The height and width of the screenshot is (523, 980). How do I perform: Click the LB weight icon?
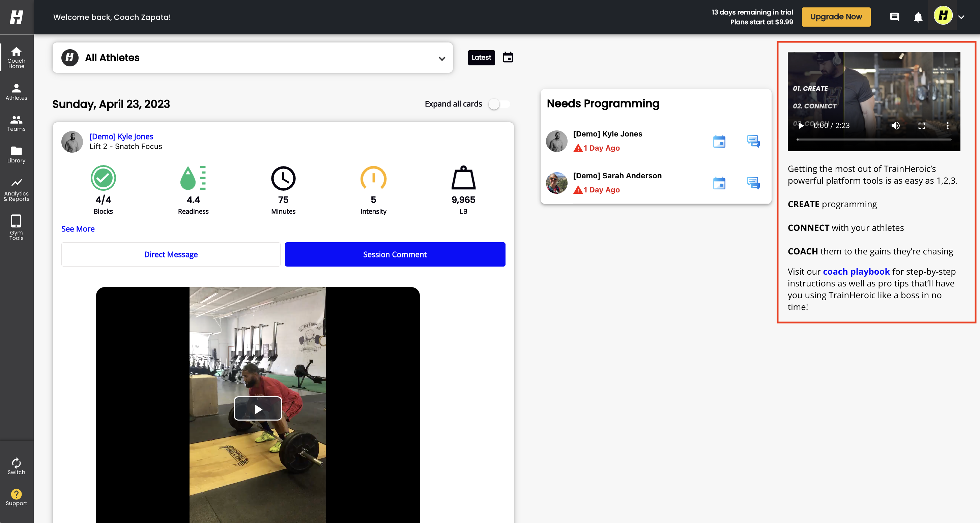point(463,177)
